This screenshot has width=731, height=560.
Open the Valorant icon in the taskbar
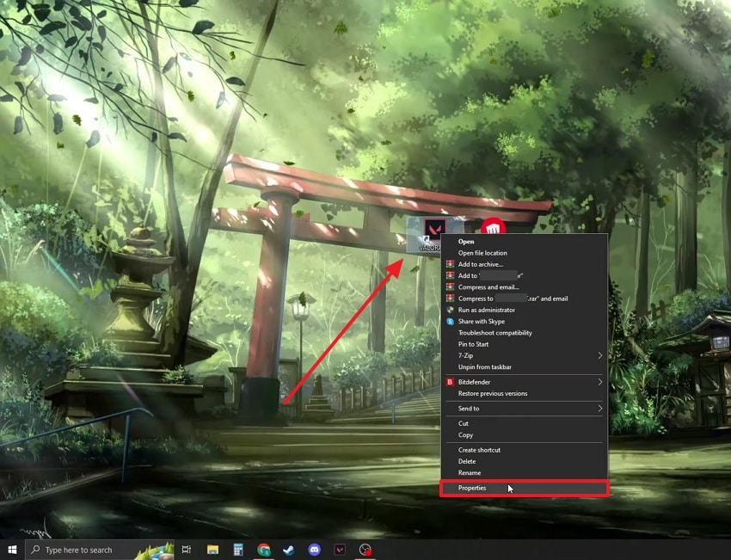click(339, 550)
